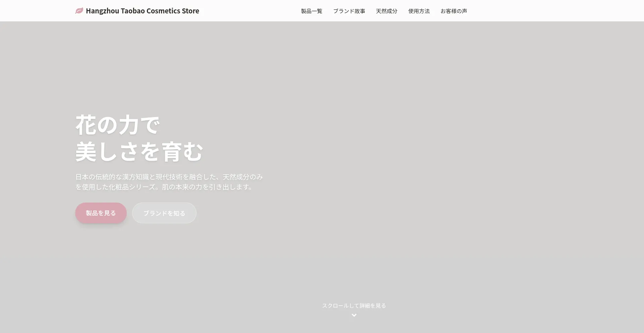Click the pink leaf logo icon

point(79,11)
